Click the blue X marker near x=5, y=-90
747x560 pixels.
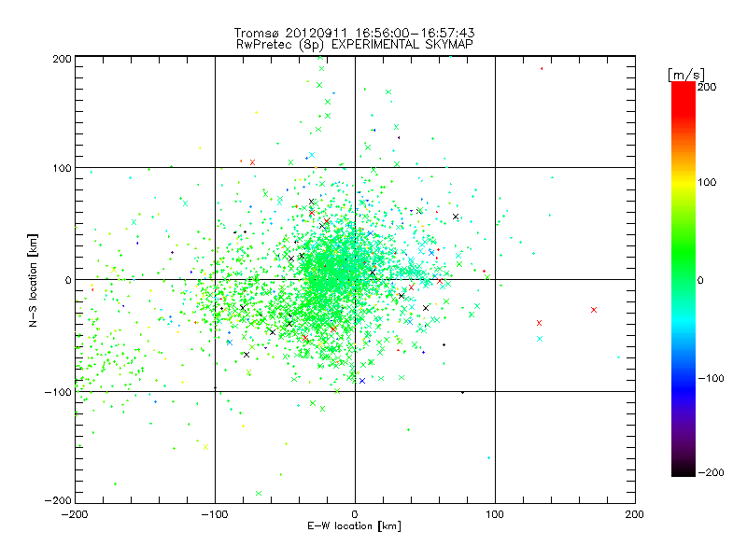pos(362,381)
